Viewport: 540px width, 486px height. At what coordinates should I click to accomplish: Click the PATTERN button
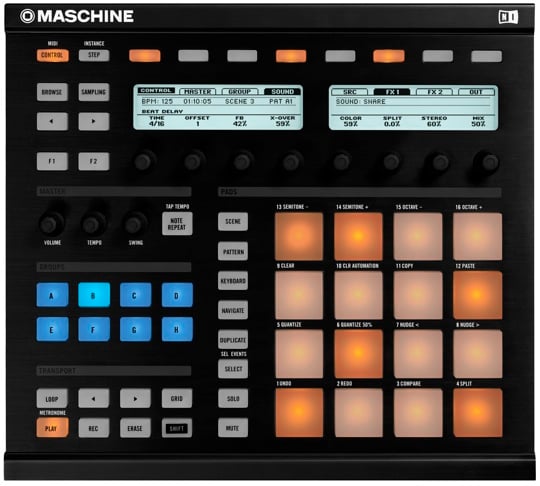tap(233, 251)
